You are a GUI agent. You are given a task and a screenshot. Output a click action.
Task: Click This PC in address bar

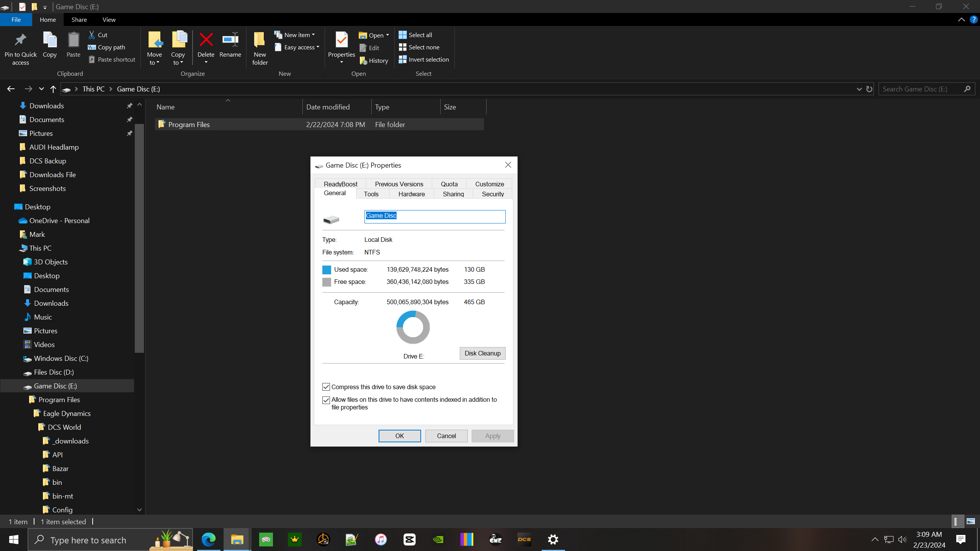(x=93, y=89)
